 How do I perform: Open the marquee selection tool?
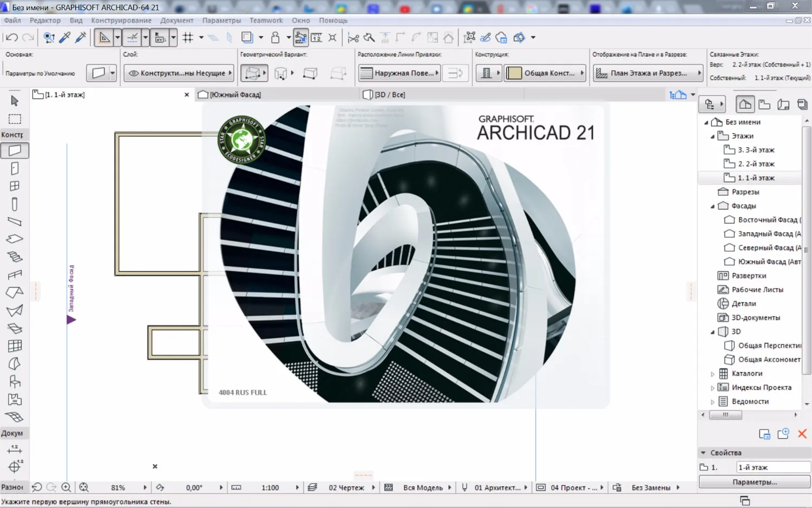pyautogui.click(x=15, y=119)
